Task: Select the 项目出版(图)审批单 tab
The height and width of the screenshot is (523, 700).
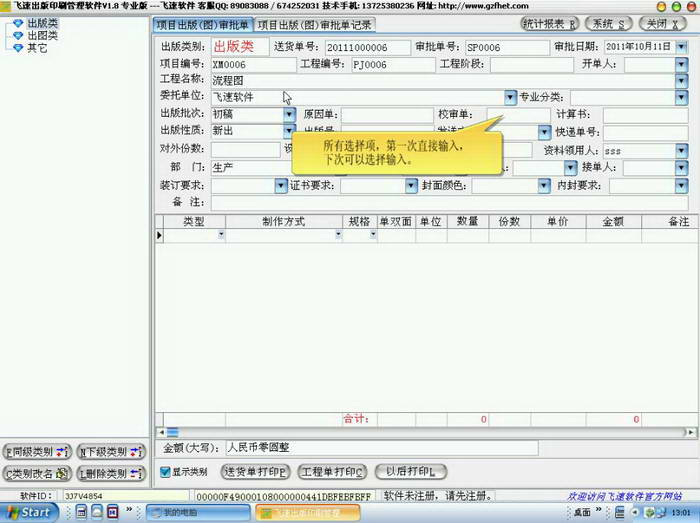Action: click(x=203, y=24)
